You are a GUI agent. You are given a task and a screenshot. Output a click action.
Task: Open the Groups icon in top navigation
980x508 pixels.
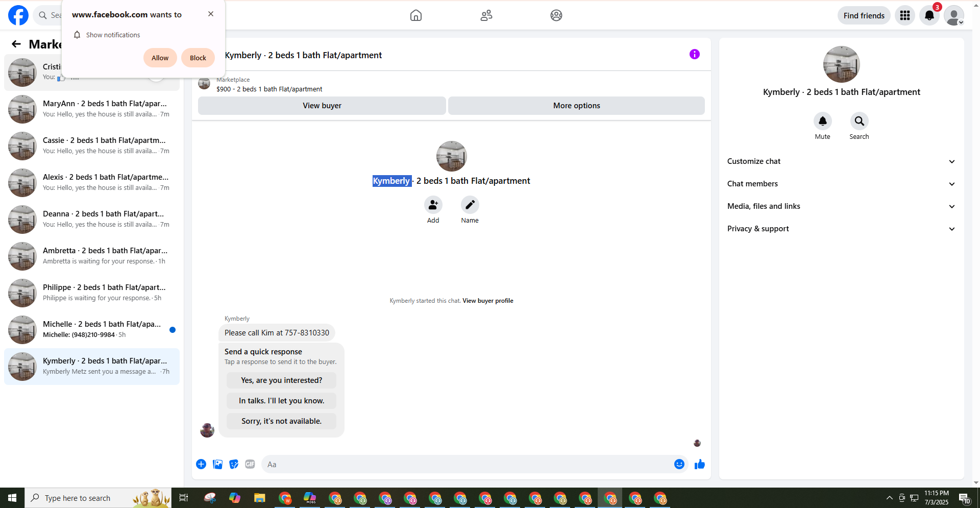pyautogui.click(x=556, y=15)
